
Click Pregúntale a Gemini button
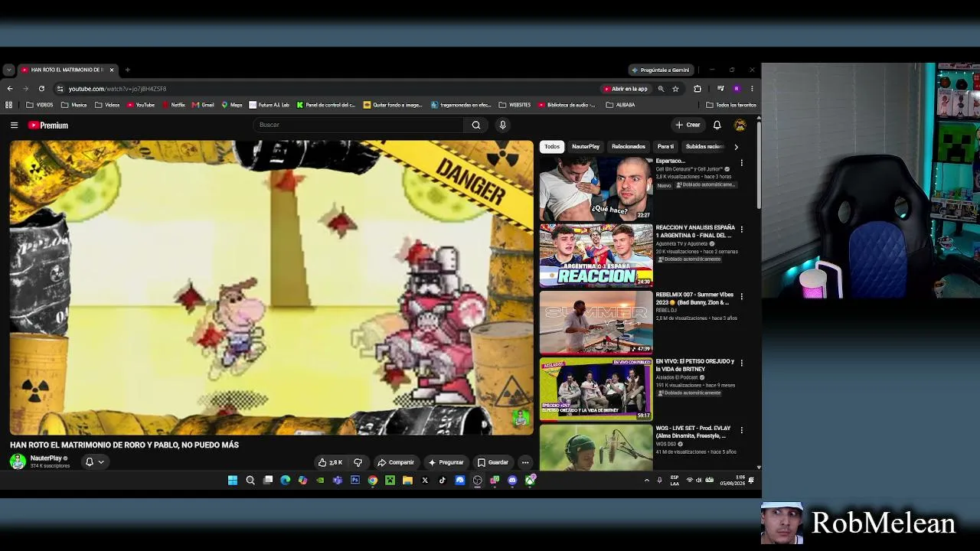pyautogui.click(x=661, y=70)
